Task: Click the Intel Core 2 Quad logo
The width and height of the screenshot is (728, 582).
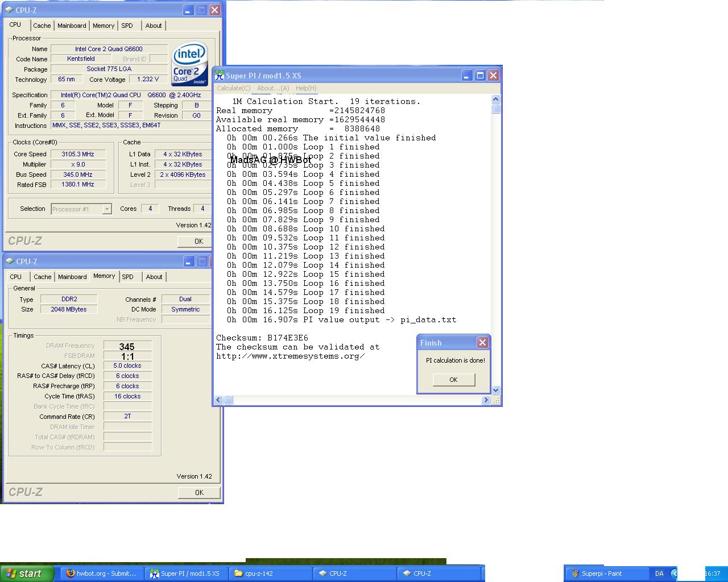Action: [x=189, y=64]
